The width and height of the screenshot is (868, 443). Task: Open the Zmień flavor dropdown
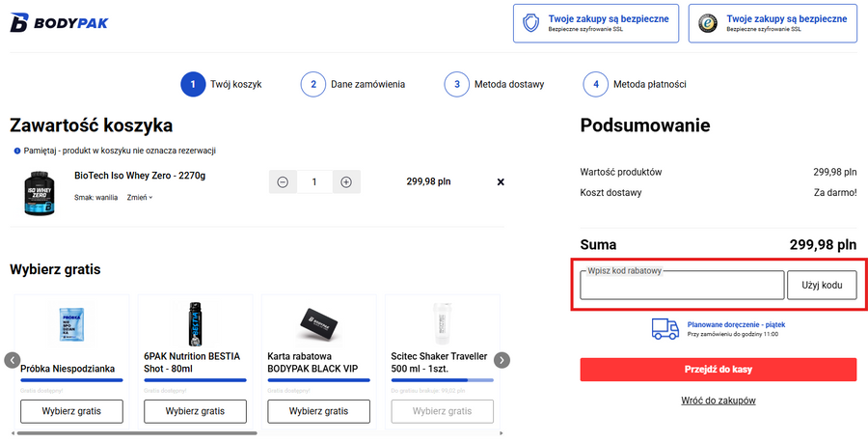click(x=140, y=198)
